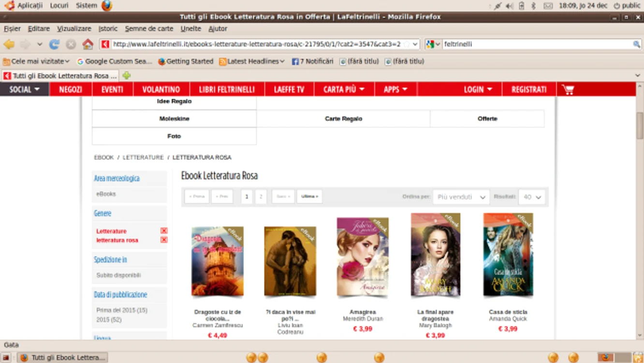Viewport: 644px width, 363px height.
Task: Click the Firefox forward arrow button
Action: click(25, 44)
